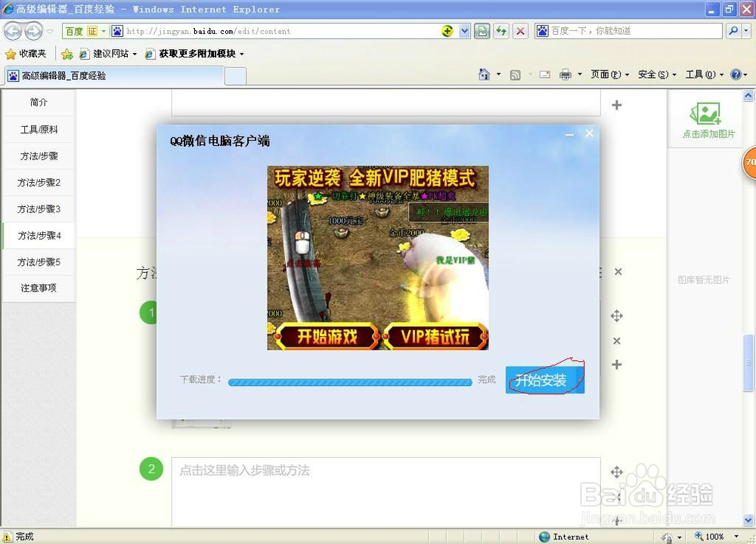Switch to the 高级编辑器_百度经验 tab

pyautogui.click(x=113, y=76)
